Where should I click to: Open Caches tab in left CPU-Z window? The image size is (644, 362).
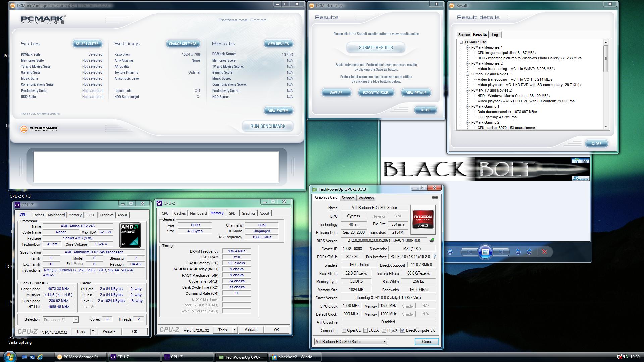coord(38,215)
